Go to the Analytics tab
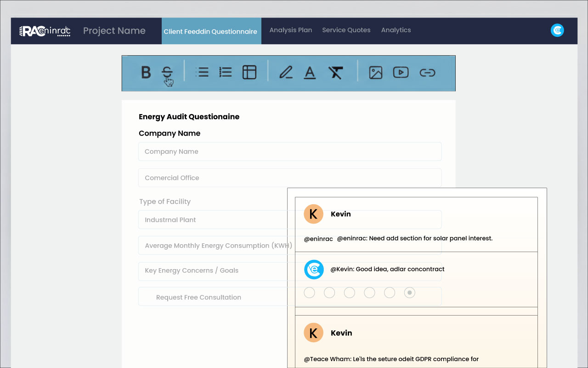 click(396, 30)
